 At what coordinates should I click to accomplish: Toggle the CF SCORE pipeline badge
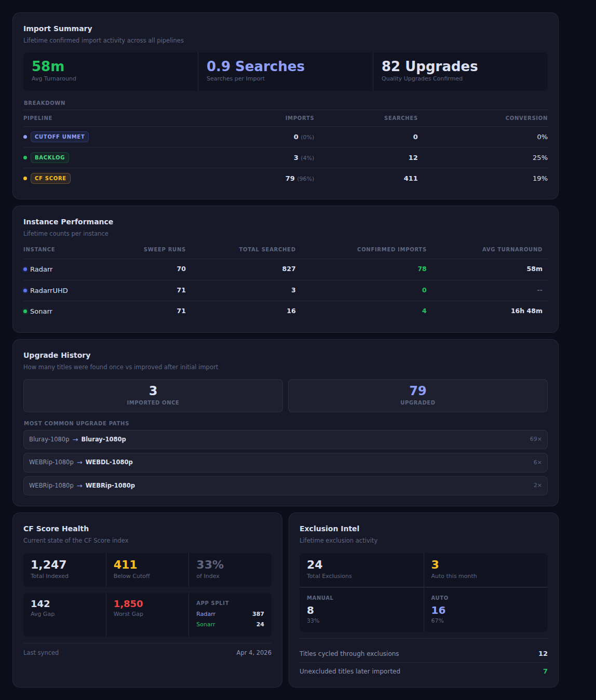[50, 178]
